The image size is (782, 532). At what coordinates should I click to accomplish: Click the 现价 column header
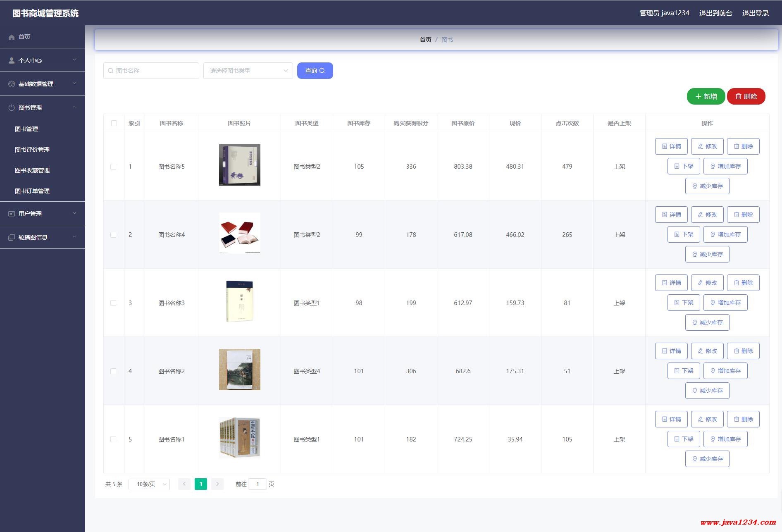pos(515,123)
